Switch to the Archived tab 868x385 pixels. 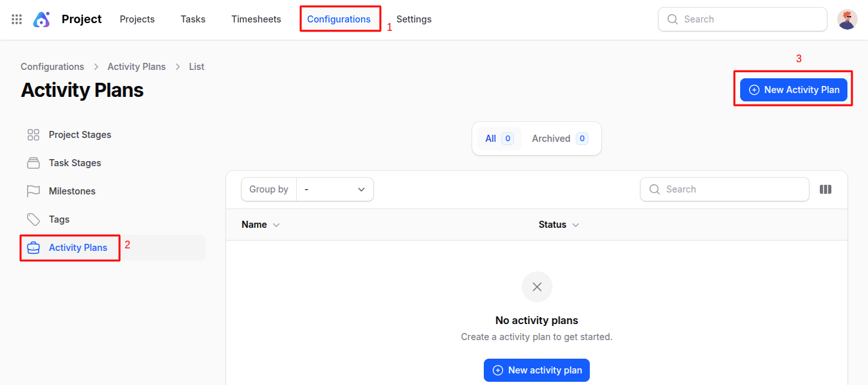pyautogui.click(x=559, y=139)
